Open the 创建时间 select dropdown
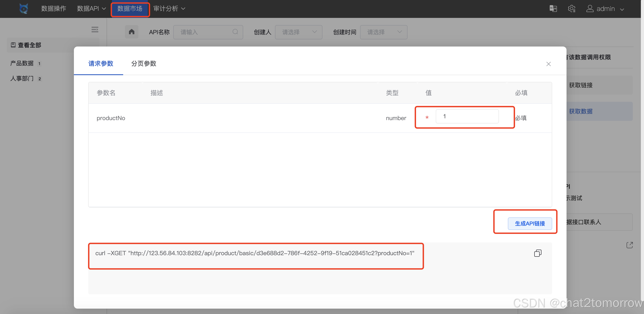644x314 pixels. (384, 32)
